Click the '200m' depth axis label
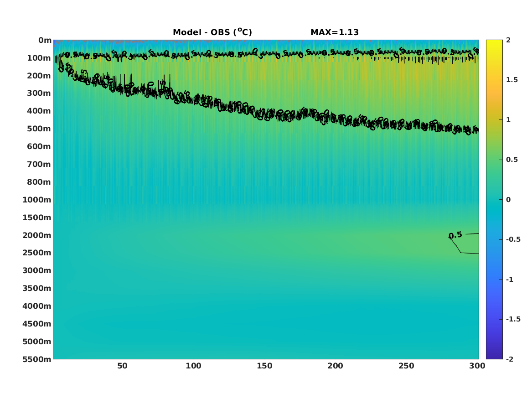The image size is (532, 399). coord(39,76)
